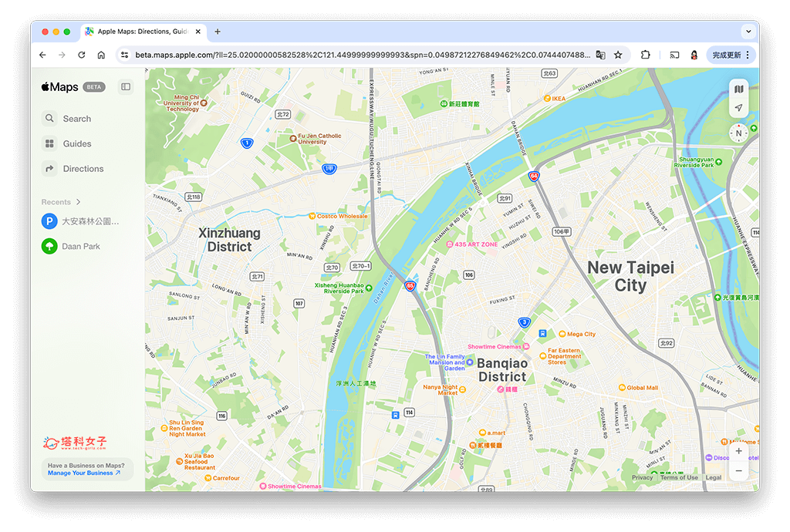Select the Mega City shopping marker
The width and height of the screenshot is (790, 532).
(562, 334)
